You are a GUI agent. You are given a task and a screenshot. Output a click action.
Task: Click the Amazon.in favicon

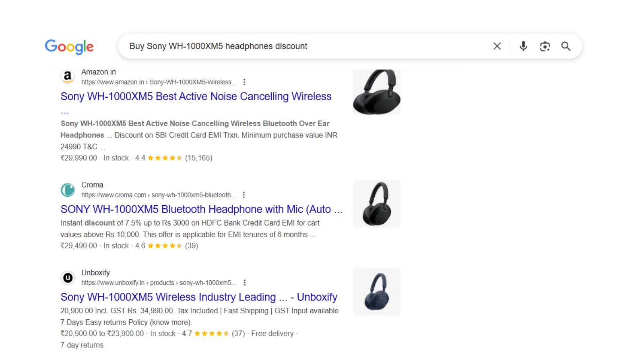coord(68,76)
